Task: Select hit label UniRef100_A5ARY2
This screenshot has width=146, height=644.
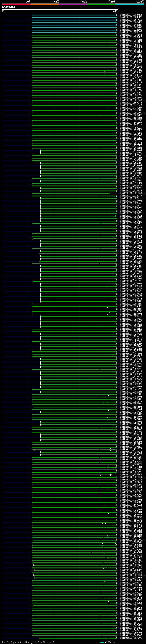Action: [x=131, y=65]
